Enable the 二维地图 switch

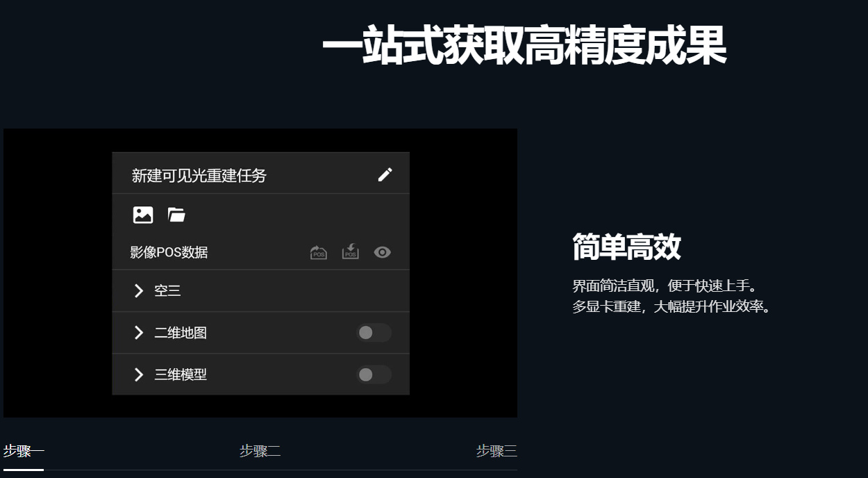point(374,333)
